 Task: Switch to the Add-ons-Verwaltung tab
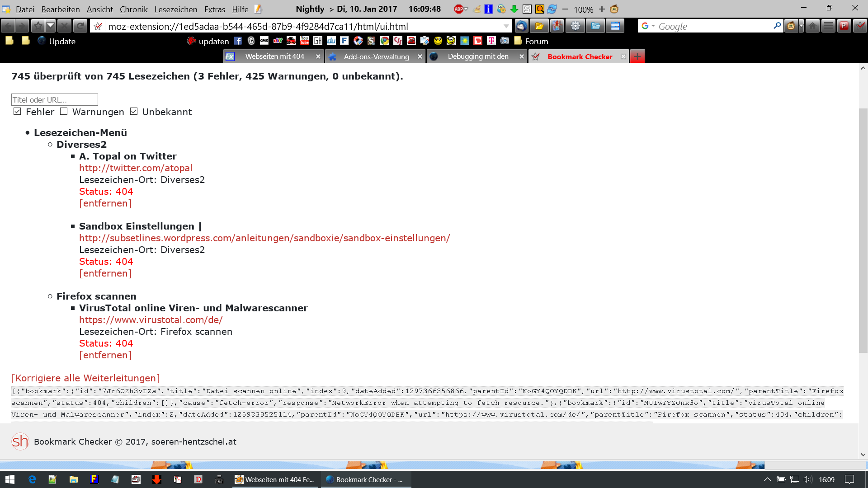tap(376, 56)
